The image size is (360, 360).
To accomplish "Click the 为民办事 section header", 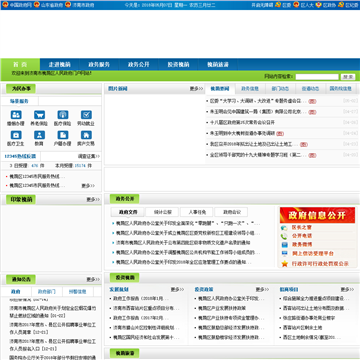I will coord(21,89).
